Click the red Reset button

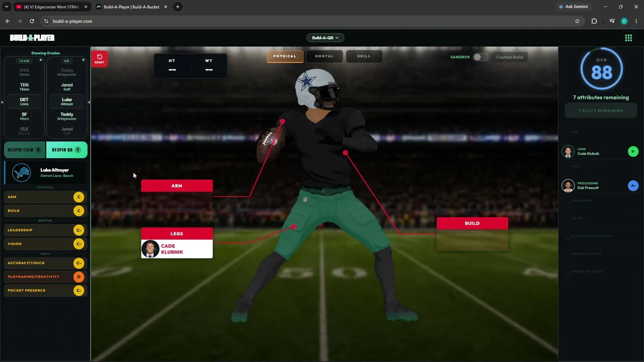(x=99, y=59)
